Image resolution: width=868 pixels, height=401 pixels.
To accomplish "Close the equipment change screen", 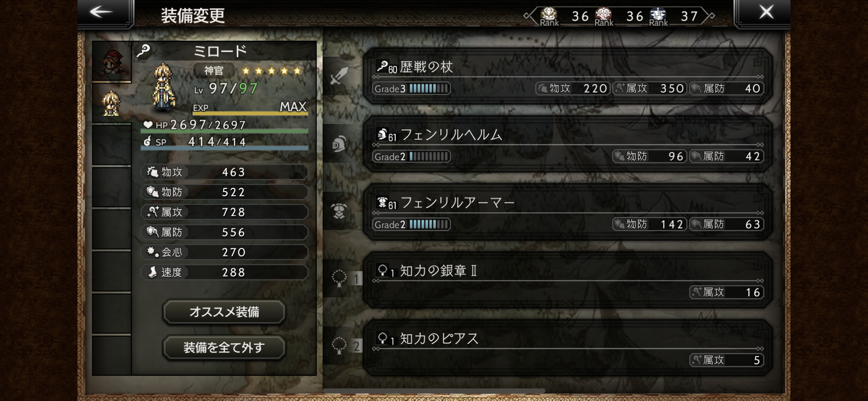I will (x=766, y=12).
